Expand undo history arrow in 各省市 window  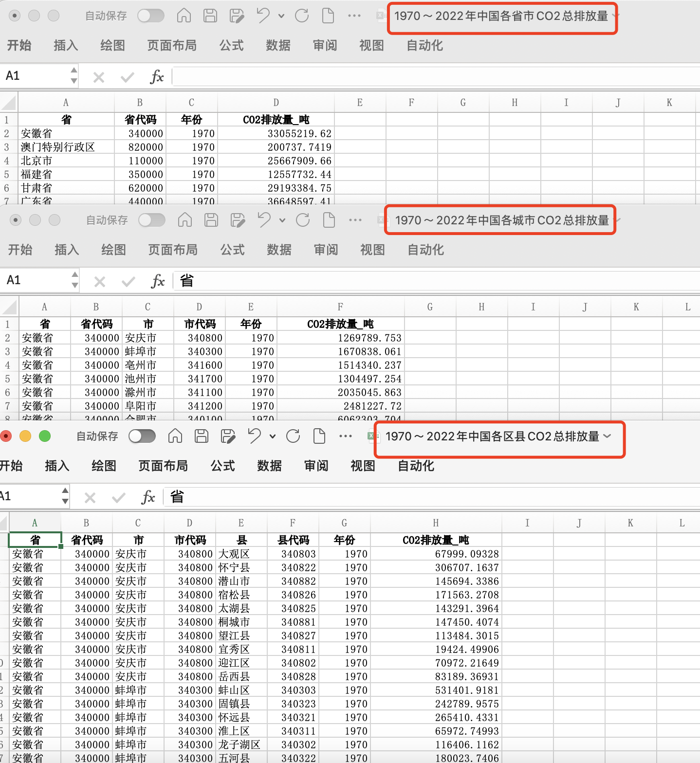[281, 16]
